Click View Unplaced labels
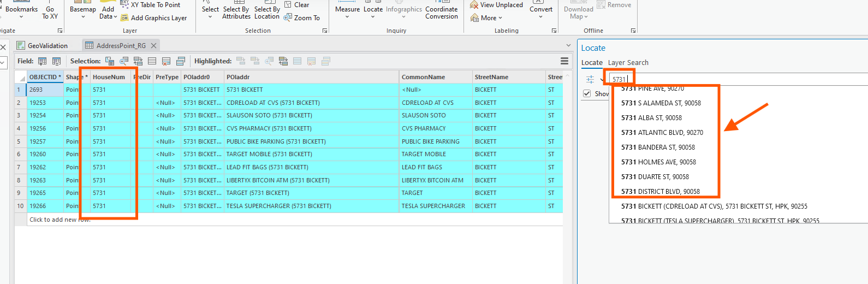Screen dimensions: 868x284 496,5
